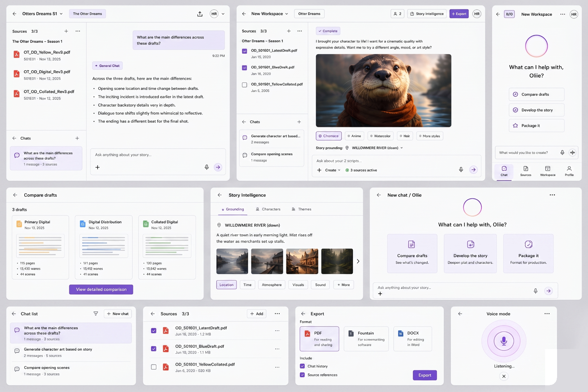Click voice waveform icon in mobile New Workspace input
The image size is (588, 392).
pyautogui.click(x=572, y=153)
